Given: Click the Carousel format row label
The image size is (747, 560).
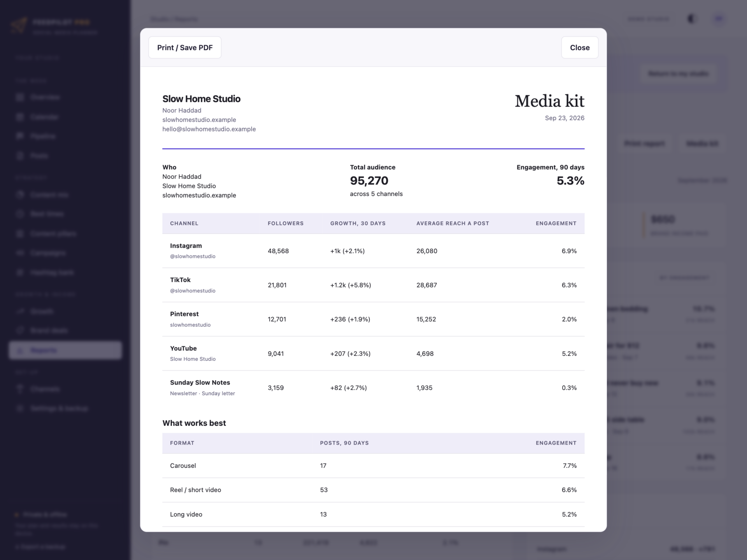Looking at the screenshot, I should (183, 465).
